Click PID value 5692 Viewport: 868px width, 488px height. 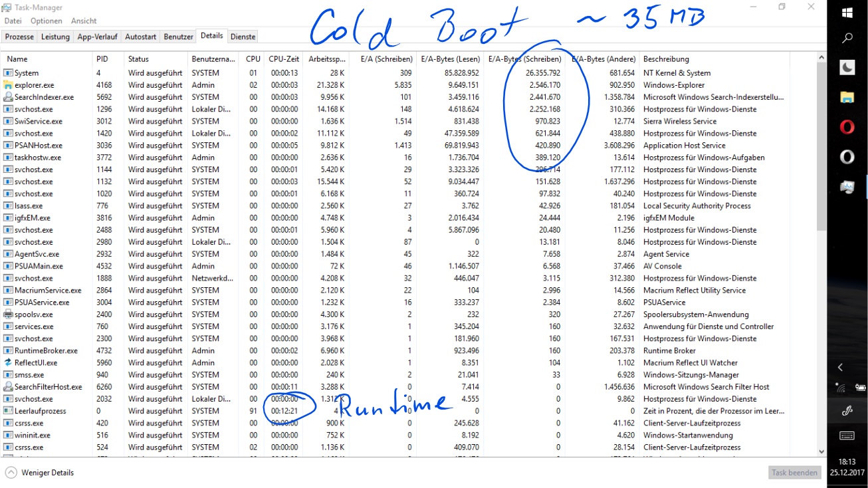coord(104,97)
